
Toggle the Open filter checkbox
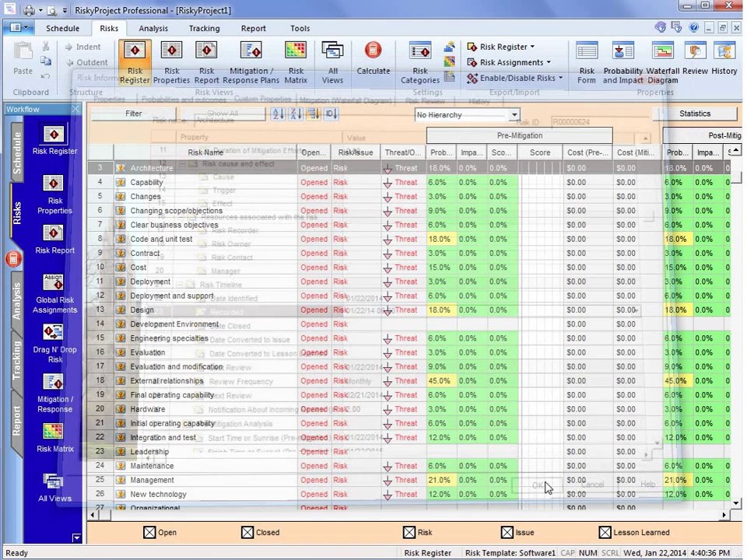(x=149, y=532)
